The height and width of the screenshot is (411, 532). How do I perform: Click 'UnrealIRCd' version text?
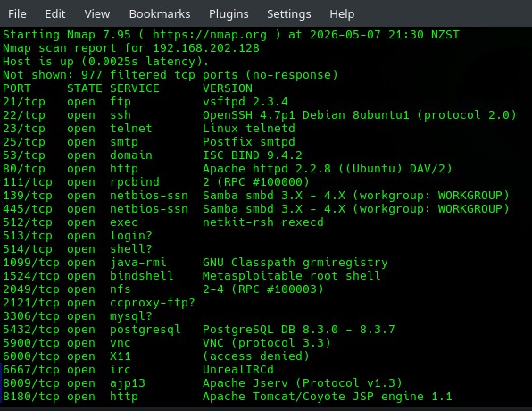[x=238, y=370]
